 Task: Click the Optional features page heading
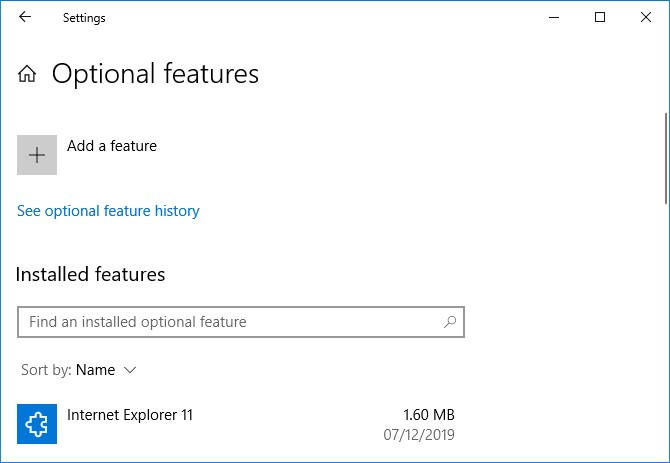[155, 74]
